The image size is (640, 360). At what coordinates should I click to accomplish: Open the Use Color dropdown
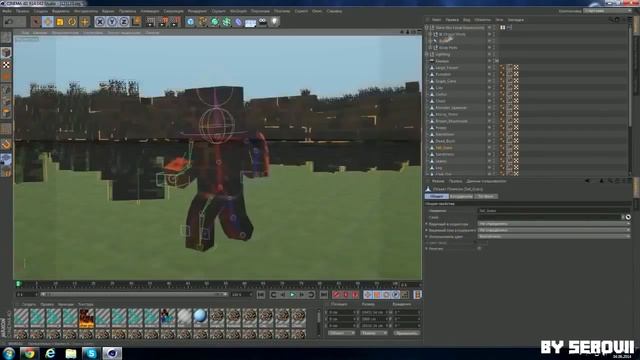[553, 236]
